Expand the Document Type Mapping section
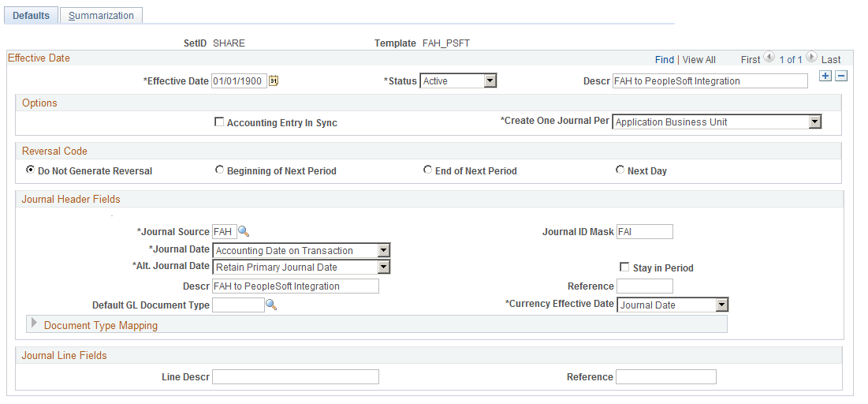 pyautogui.click(x=35, y=324)
